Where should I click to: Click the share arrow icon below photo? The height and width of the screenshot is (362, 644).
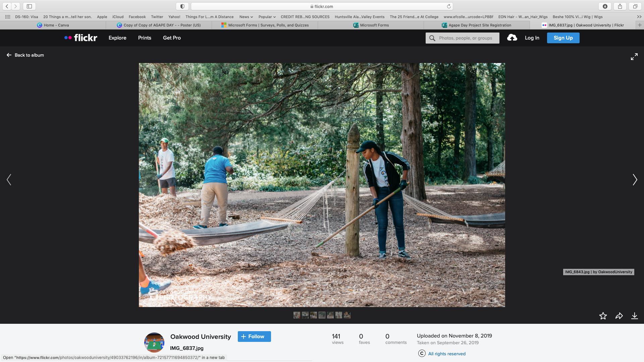[x=619, y=316]
